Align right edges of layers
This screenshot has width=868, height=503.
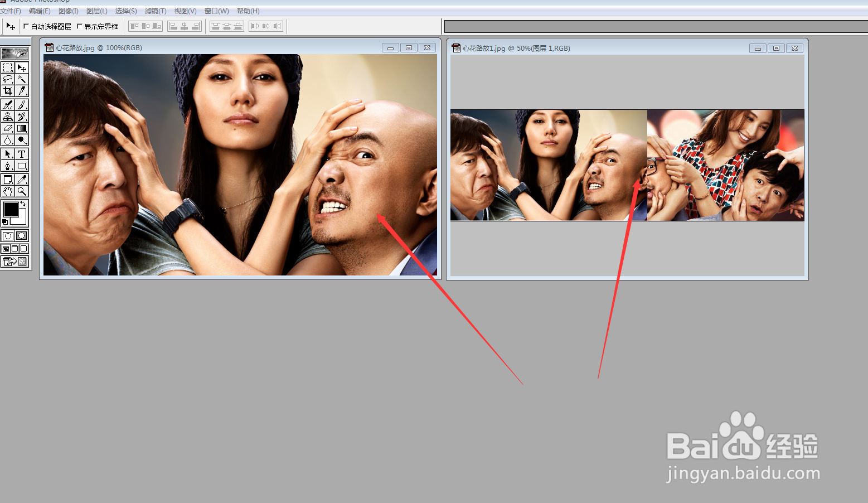pyautogui.click(x=196, y=26)
